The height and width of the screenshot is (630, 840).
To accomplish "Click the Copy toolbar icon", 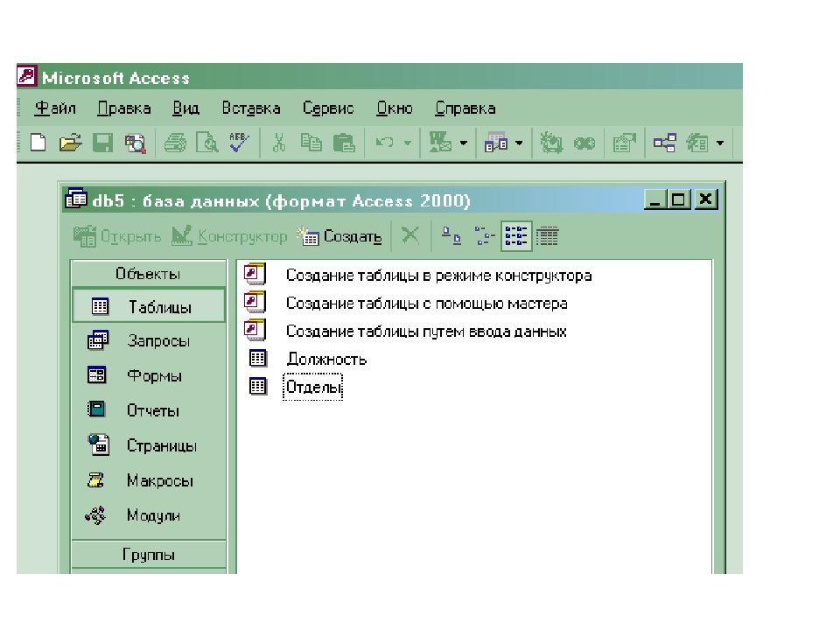I will 311,143.
